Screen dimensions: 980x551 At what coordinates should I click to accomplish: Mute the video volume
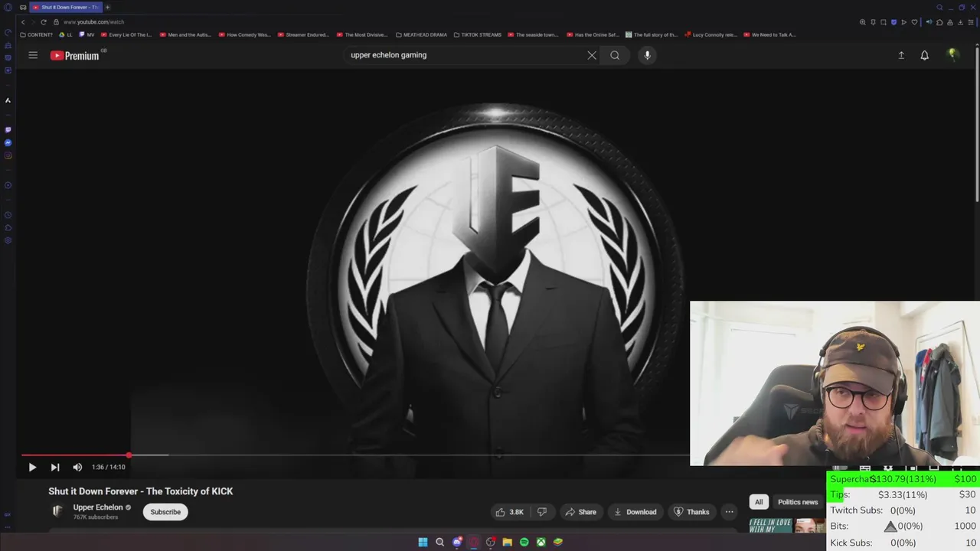coord(77,467)
